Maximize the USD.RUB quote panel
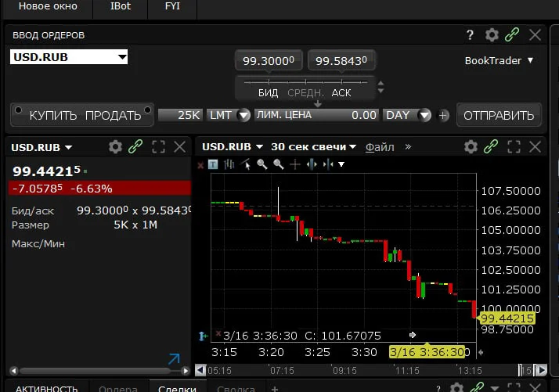 click(158, 146)
